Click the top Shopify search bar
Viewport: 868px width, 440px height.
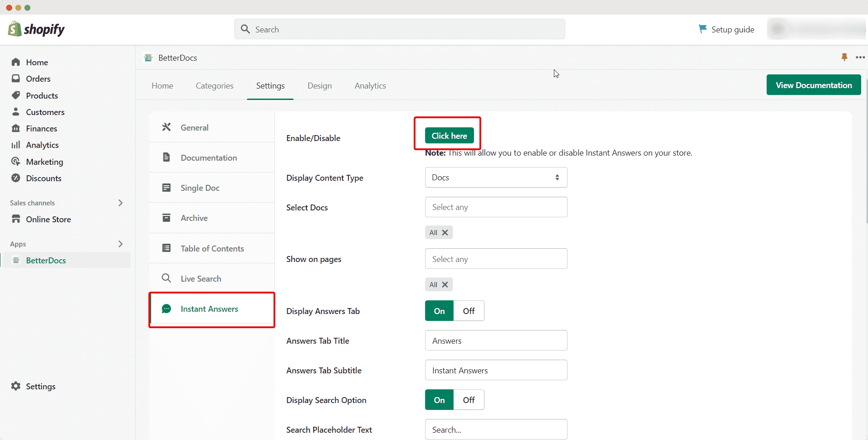pyautogui.click(x=400, y=29)
